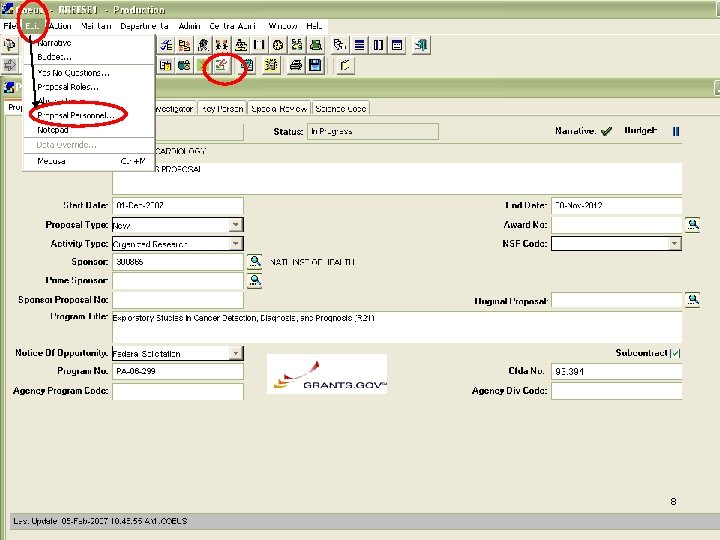The image size is (720, 540).
Task: Switch to the Key Person tab
Action: click(x=223, y=108)
